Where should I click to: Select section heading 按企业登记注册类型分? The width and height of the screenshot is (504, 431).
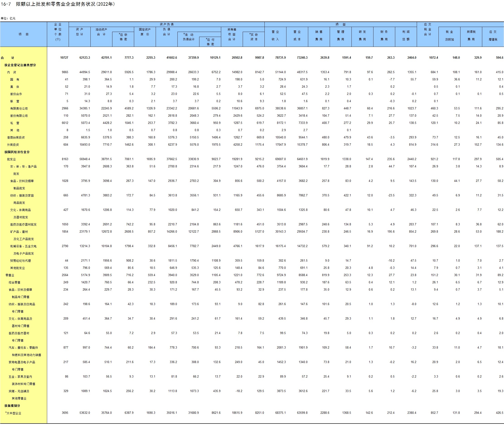click(x=20, y=65)
